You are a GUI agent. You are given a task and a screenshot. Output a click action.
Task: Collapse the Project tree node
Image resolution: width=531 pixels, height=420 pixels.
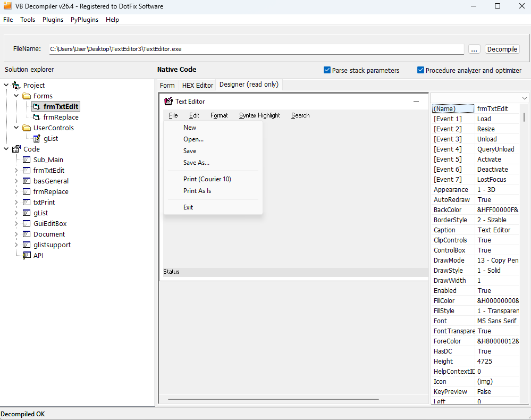coord(6,85)
